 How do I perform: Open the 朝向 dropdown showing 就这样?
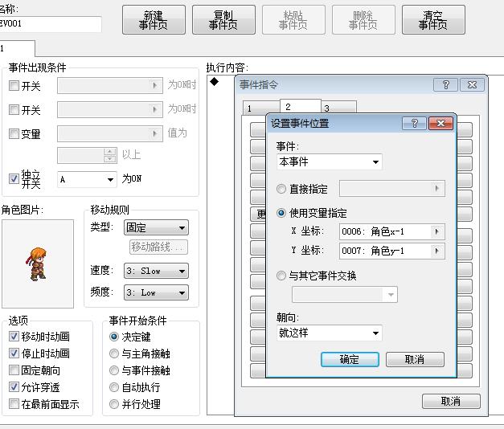click(x=329, y=333)
